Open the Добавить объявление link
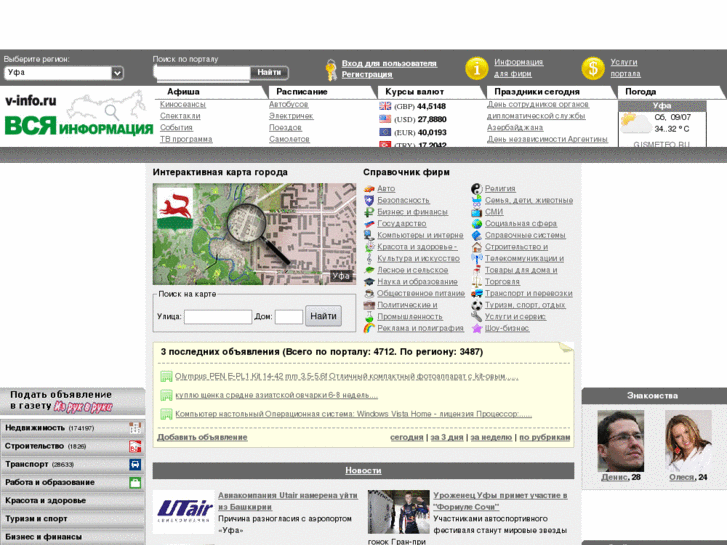Image resolution: width=727 pixels, height=545 pixels. coord(202,437)
